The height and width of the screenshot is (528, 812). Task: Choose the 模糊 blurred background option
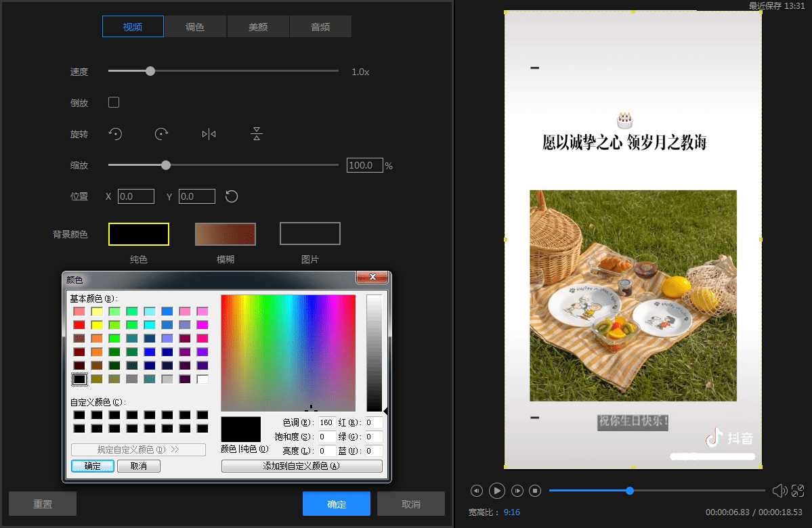point(226,234)
